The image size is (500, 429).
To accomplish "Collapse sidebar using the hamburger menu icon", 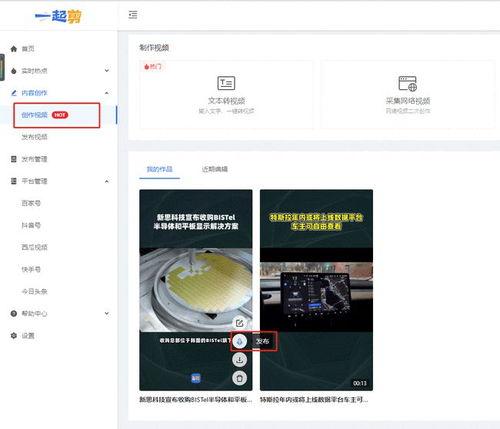I will [x=133, y=15].
